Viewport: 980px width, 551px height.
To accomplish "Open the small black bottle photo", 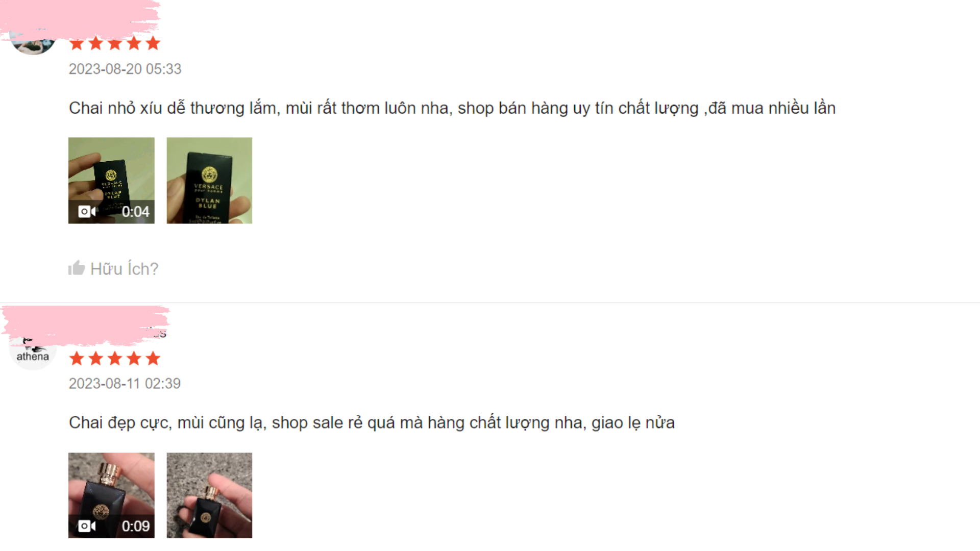I will click(209, 495).
